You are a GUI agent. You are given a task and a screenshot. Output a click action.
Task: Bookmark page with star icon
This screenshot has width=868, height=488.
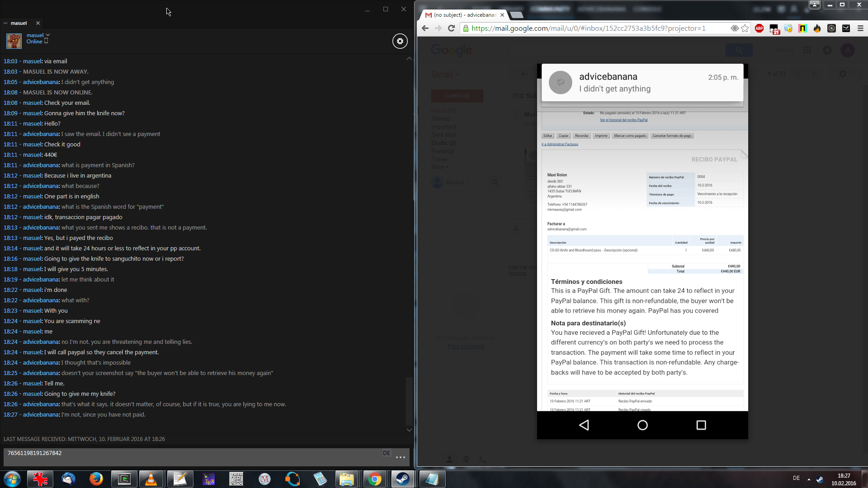pos(745,28)
